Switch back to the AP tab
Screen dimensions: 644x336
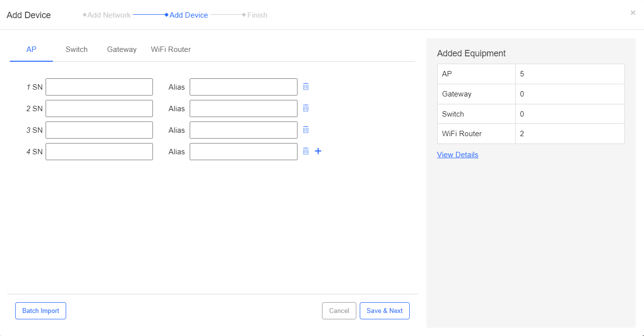click(31, 49)
